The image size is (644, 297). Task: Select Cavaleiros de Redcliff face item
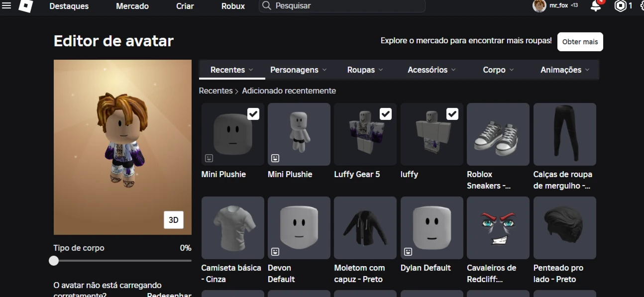pyautogui.click(x=498, y=228)
